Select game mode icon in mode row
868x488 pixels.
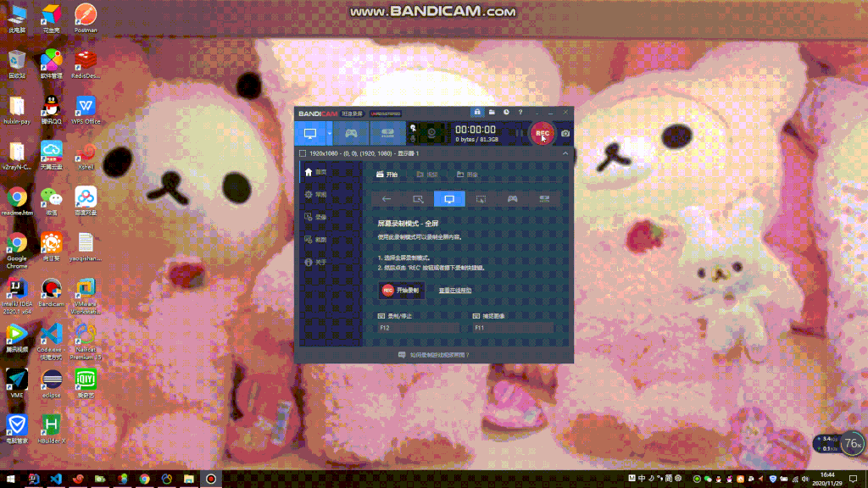pyautogui.click(x=513, y=198)
